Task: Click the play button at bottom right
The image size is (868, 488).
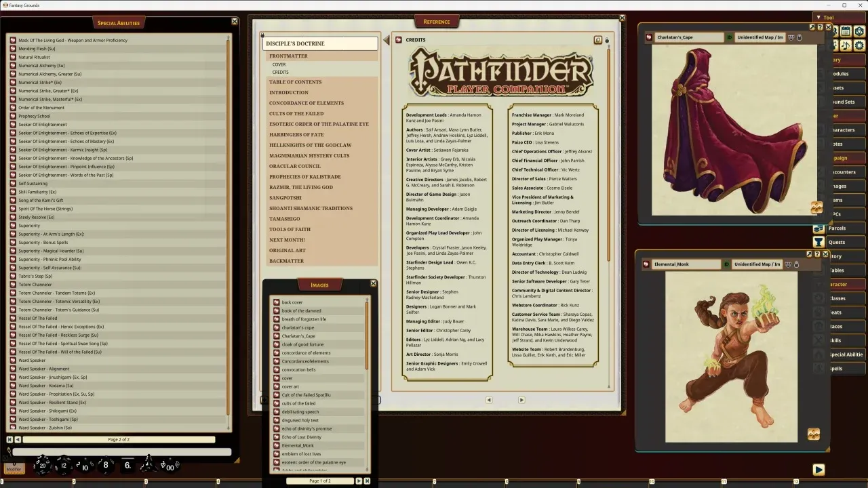Action: pyautogui.click(x=818, y=469)
